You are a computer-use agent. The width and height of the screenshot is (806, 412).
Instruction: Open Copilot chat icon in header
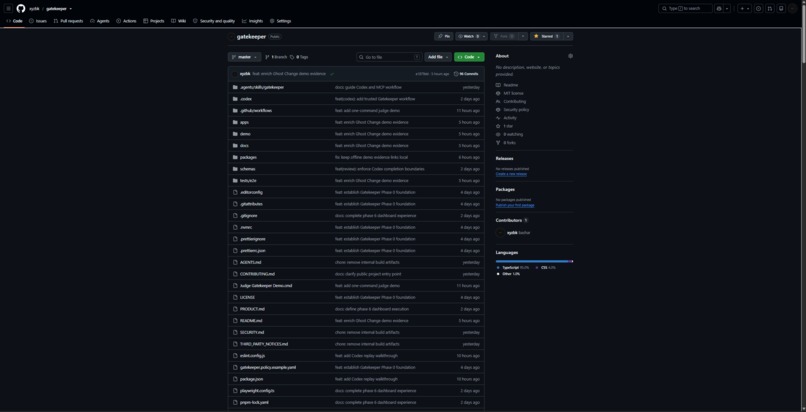point(719,8)
